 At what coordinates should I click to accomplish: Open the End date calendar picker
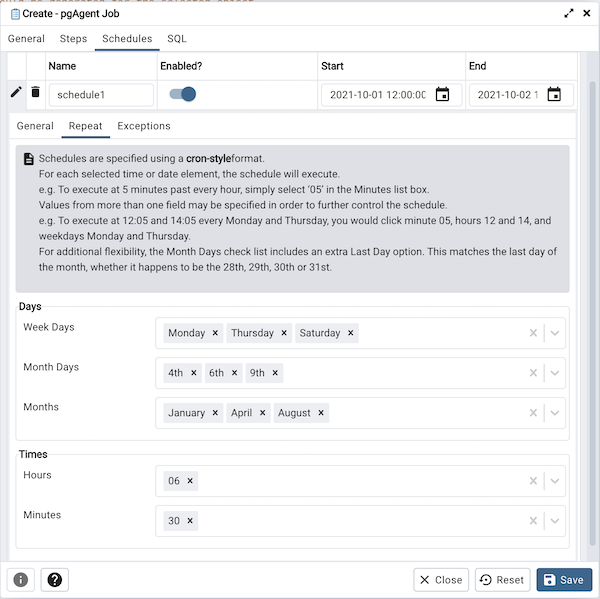coord(554,95)
